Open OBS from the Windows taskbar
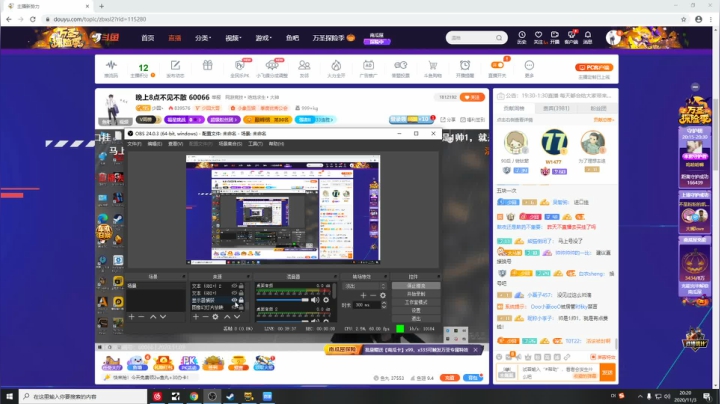This screenshot has width=720, height=404. (212, 396)
